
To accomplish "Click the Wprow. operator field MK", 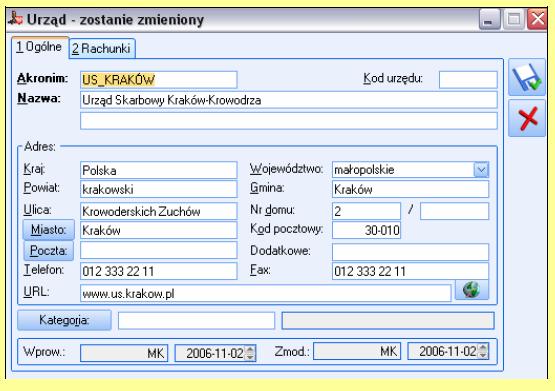I will coord(124,353).
